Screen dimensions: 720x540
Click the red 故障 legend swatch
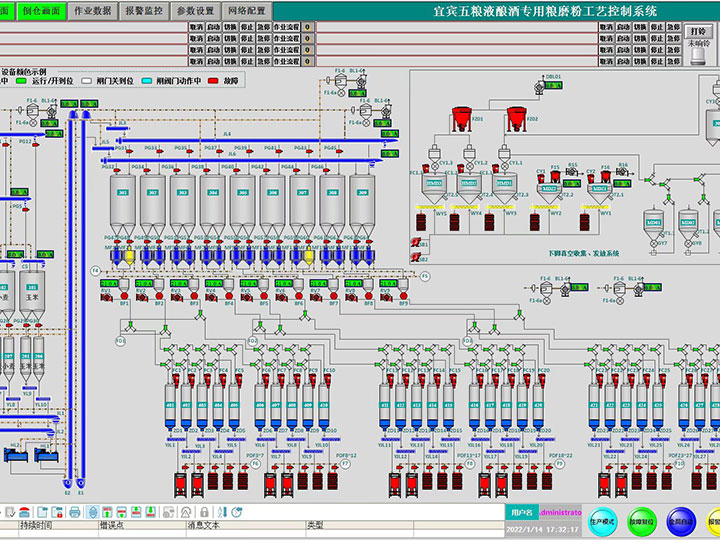(x=213, y=81)
